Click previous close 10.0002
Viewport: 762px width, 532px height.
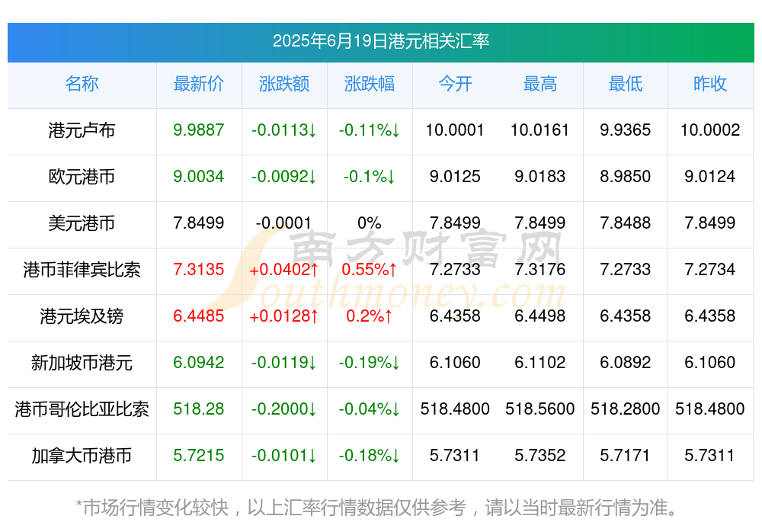pos(710,130)
